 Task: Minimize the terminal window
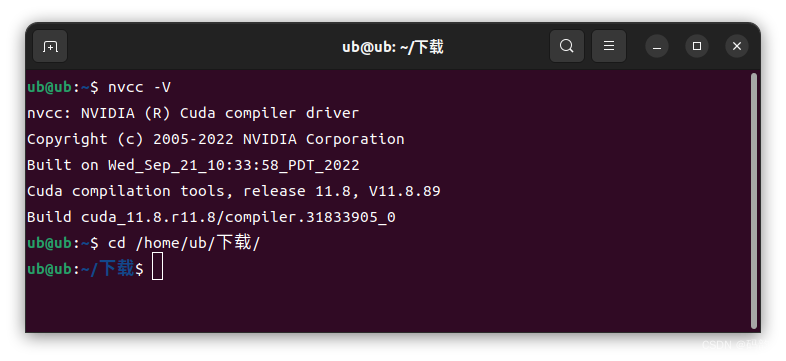(657, 46)
